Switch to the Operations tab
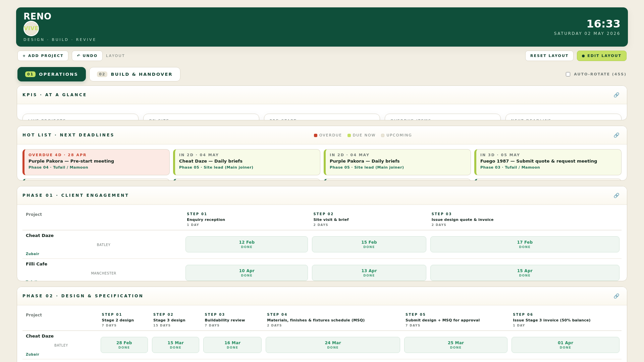This screenshot has height=362, width=644. [x=52, y=74]
